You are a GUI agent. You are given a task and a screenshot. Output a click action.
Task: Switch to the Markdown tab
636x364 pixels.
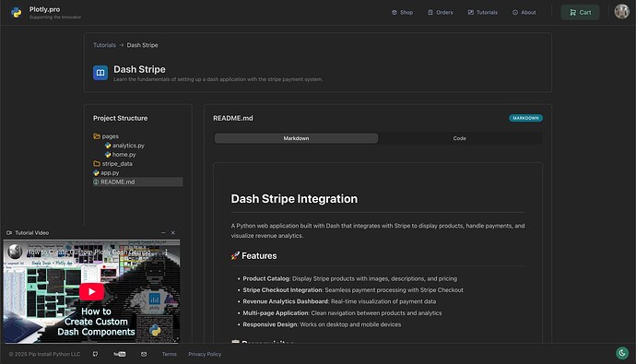296,138
